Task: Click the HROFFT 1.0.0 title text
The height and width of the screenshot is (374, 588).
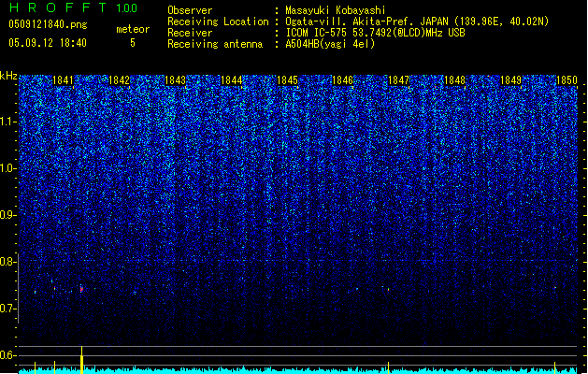Action: tap(73, 7)
